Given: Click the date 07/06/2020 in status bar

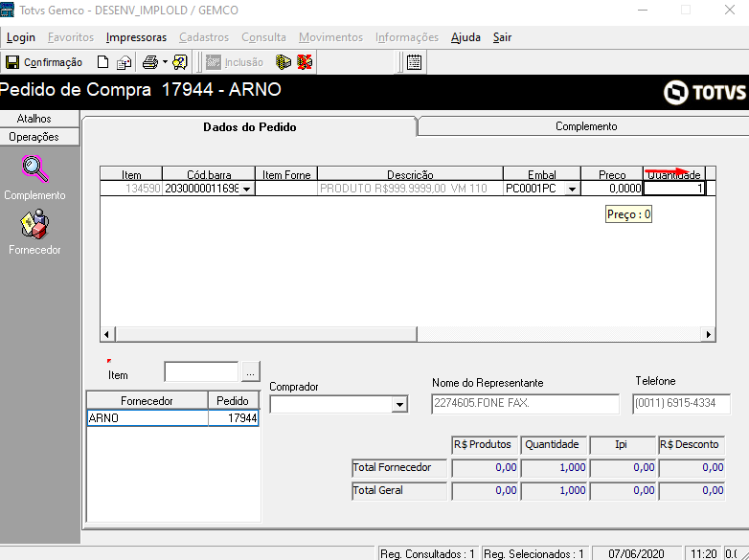Looking at the screenshot, I should (636, 554).
